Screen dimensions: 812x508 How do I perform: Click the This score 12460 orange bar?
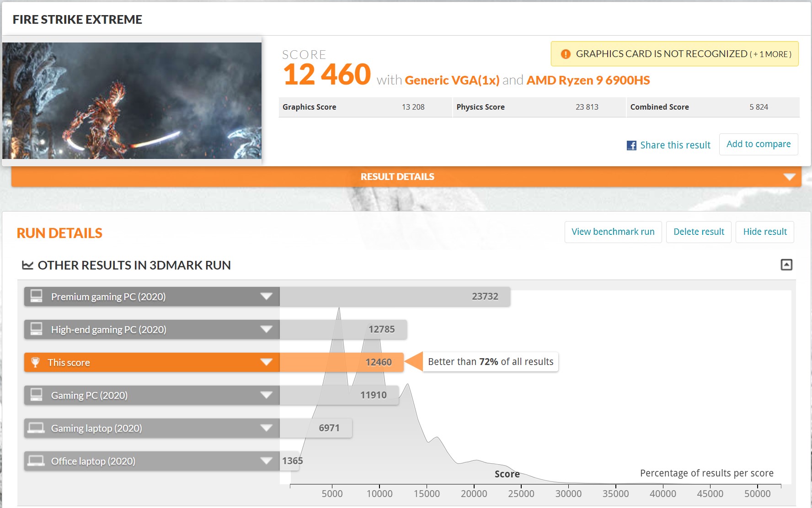(x=342, y=362)
